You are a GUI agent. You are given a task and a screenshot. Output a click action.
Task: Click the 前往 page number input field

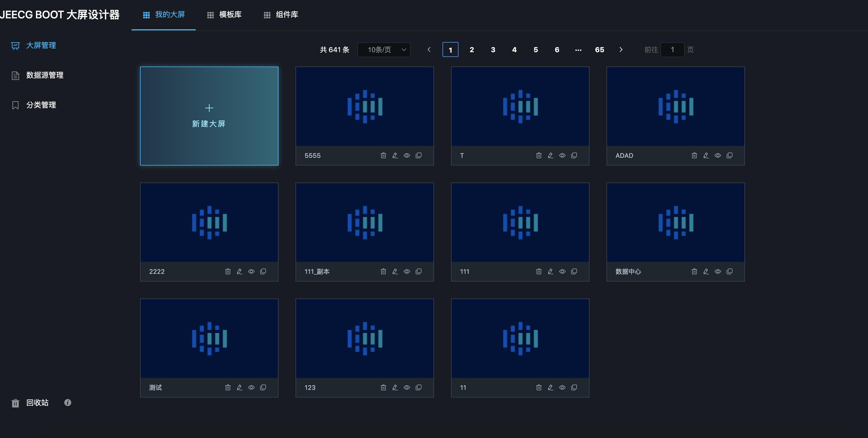point(673,49)
